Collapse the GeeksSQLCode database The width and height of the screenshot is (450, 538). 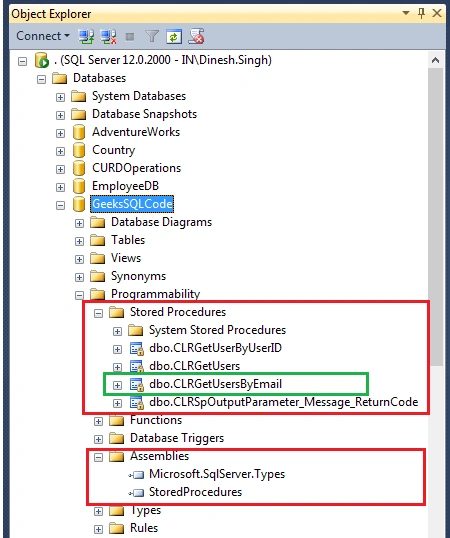click(60, 206)
